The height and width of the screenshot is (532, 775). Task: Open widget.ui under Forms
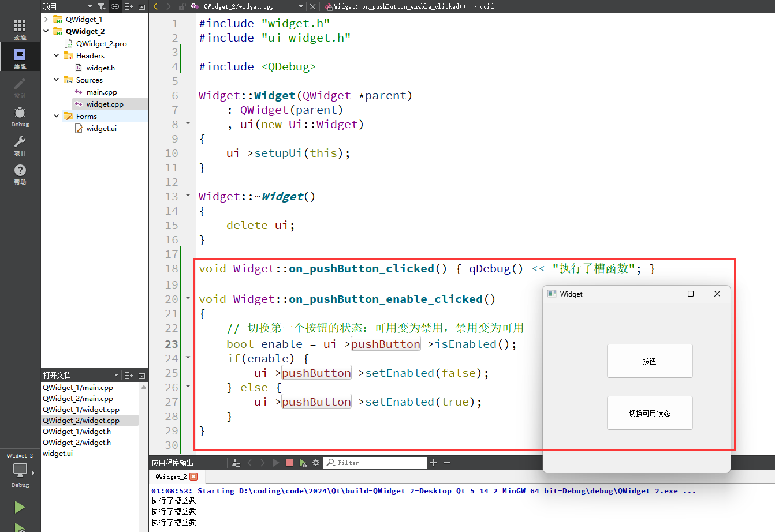click(101, 128)
